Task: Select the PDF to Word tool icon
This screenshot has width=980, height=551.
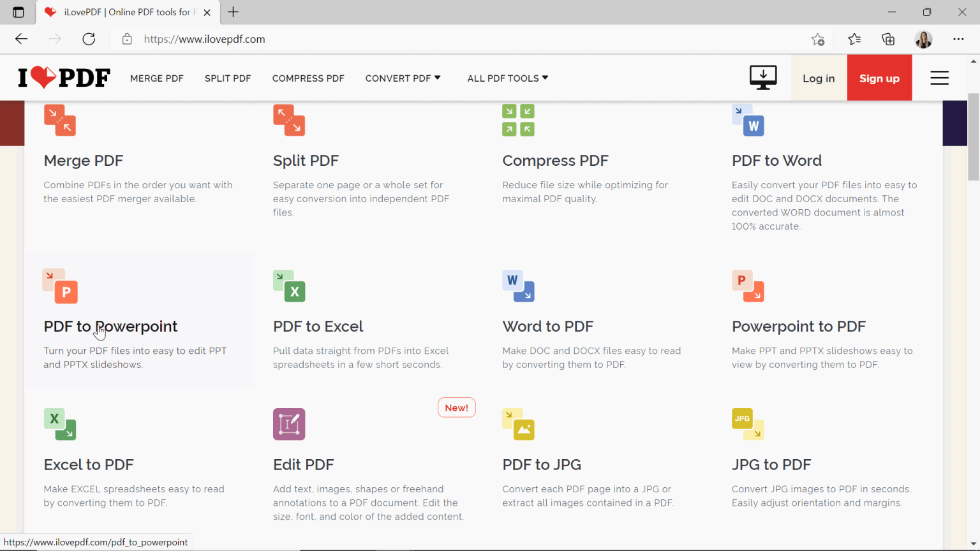Action: 748,120
